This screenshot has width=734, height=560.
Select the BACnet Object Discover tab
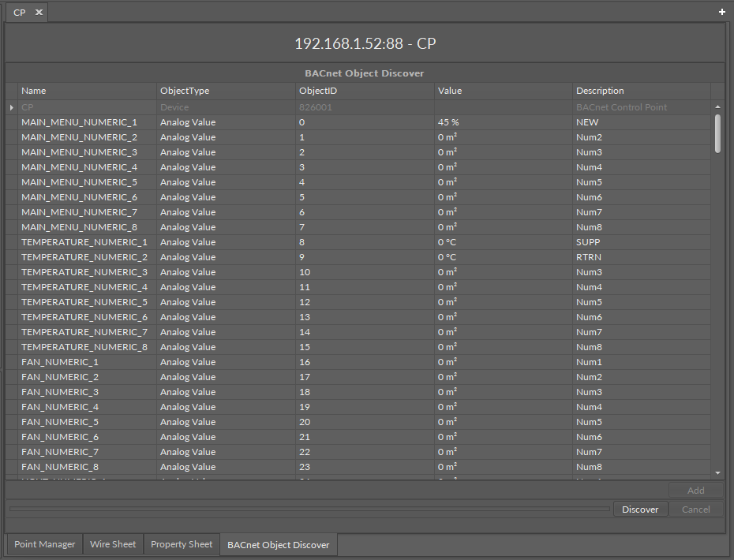click(278, 545)
